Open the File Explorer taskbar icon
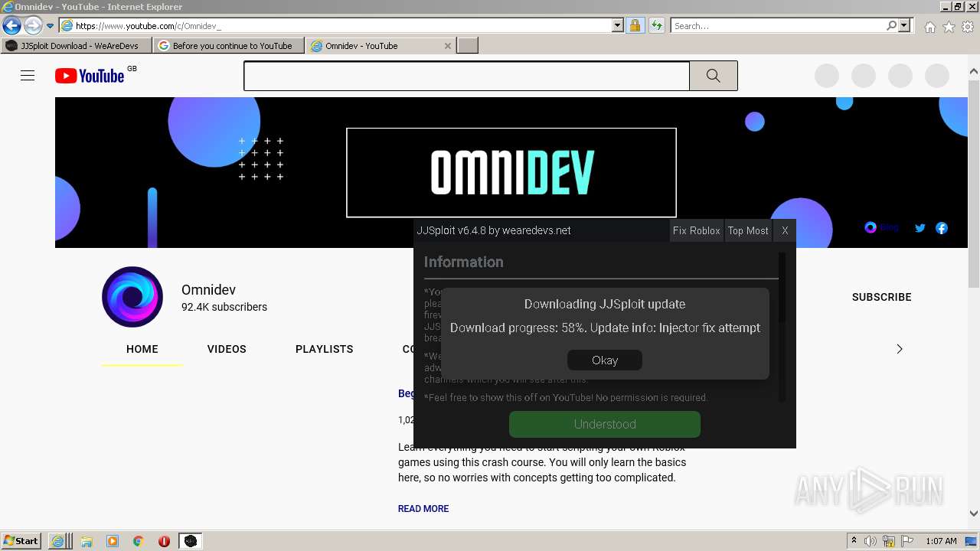The image size is (980, 551). click(87, 541)
